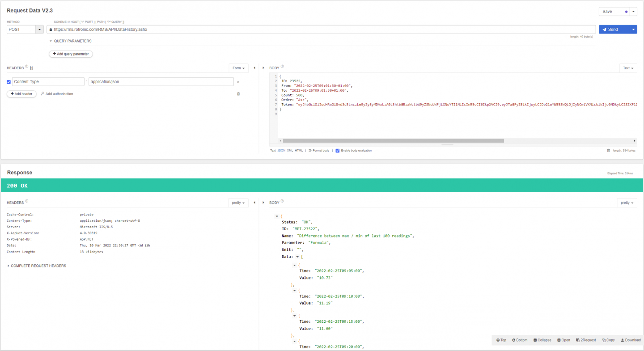Screen dimensions: 644x351
Task: Open the Save dropdown arrow
Action: (634, 12)
